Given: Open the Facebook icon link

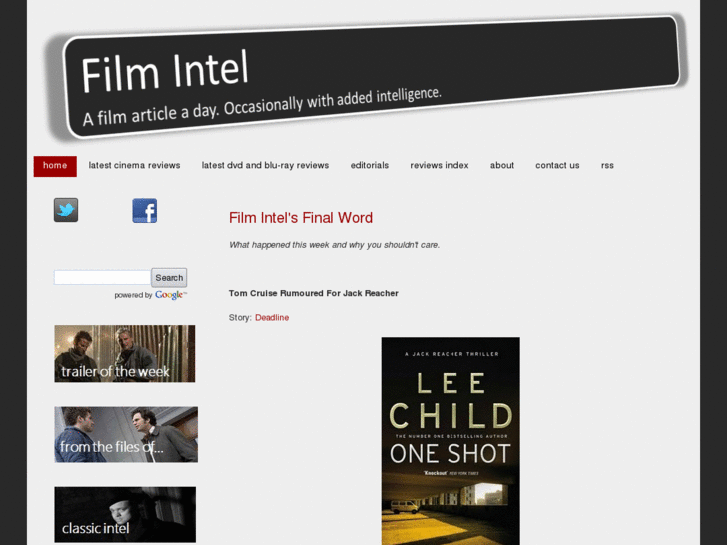Looking at the screenshot, I should 145,211.
